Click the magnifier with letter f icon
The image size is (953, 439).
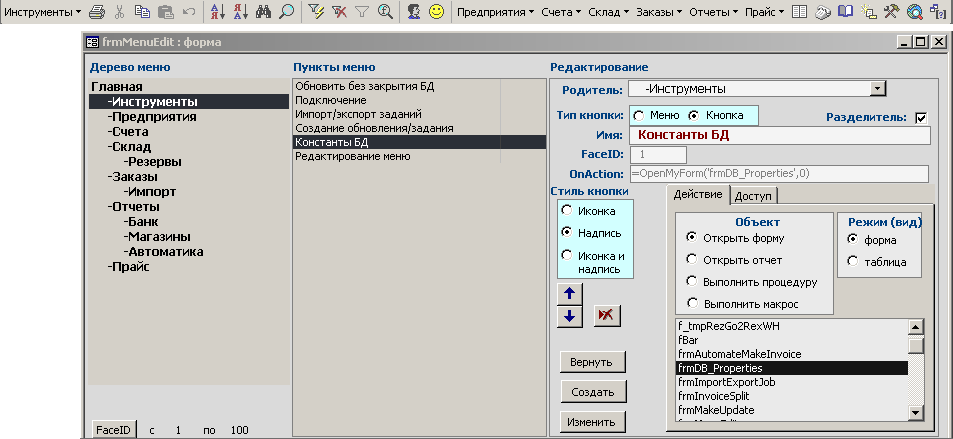(x=385, y=12)
